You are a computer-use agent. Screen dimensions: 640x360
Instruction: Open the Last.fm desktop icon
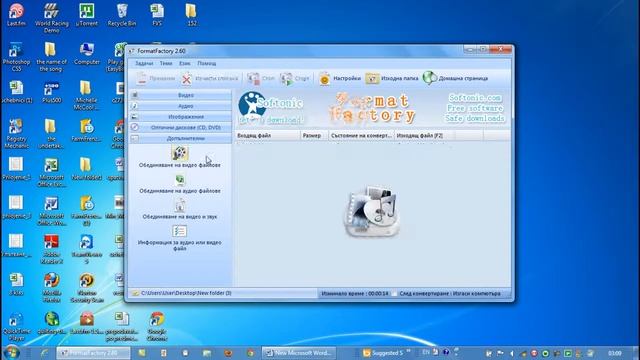(x=16, y=15)
